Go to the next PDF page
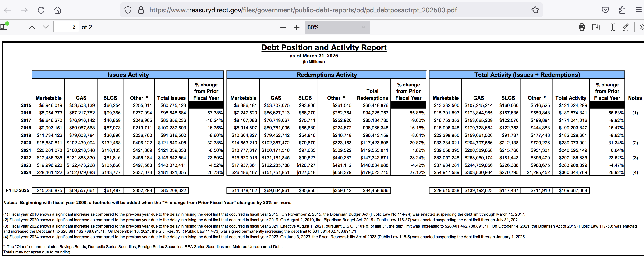This screenshot has width=644, height=264. [46, 27]
